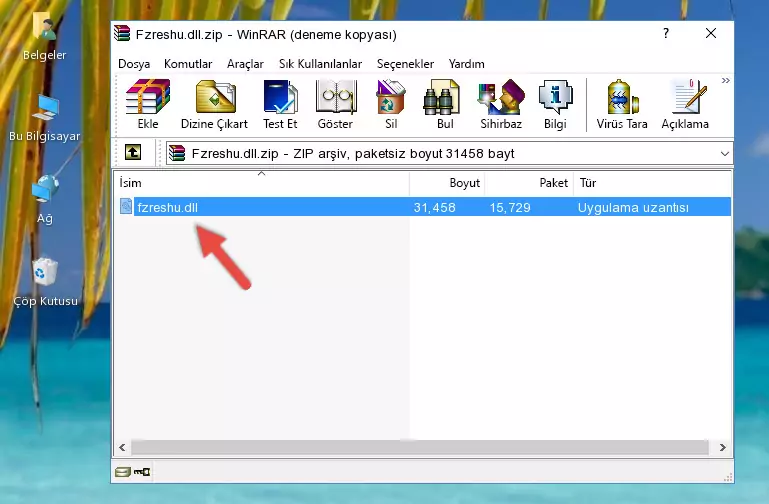
Task: Click the 31,458 size value
Action: (435, 207)
